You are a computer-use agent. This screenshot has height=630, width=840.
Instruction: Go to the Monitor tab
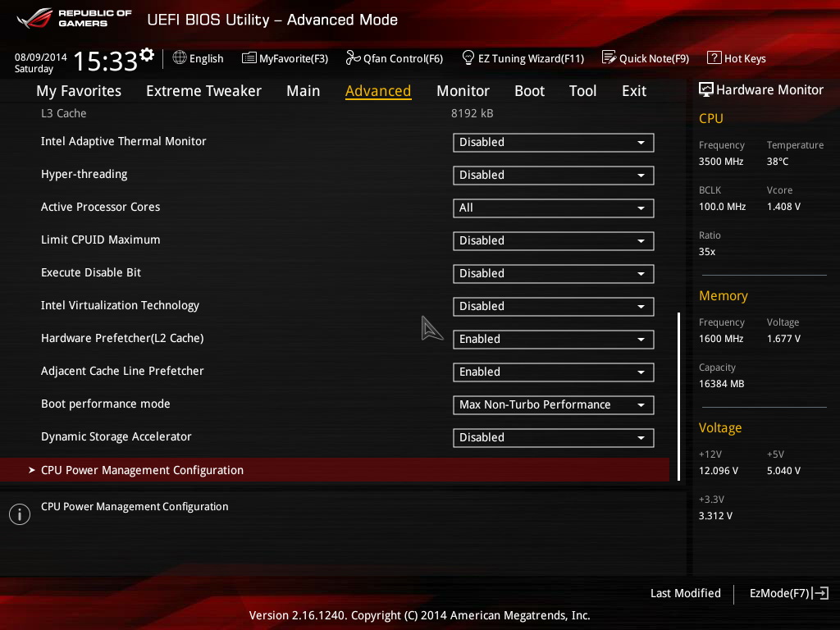pyautogui.click(x=463, y=91)
